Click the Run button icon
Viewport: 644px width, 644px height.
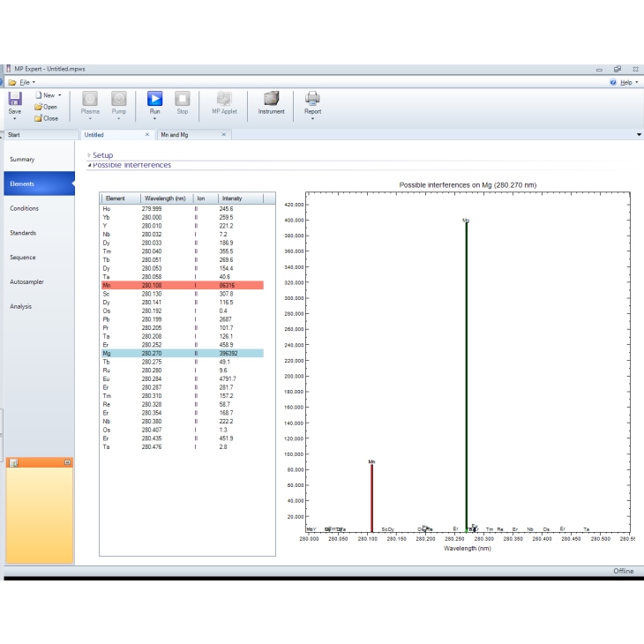click(x=154, y=98)
